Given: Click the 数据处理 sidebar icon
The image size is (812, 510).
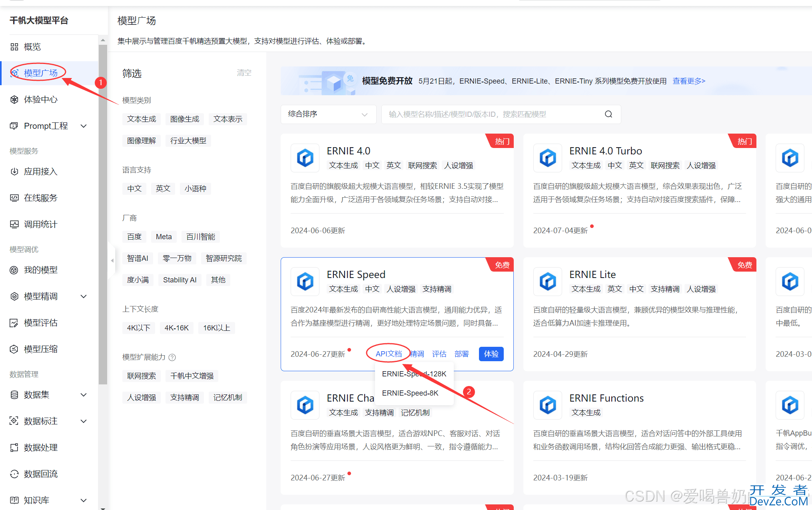Looking at the screenshot, I should (x=14, y=448).
